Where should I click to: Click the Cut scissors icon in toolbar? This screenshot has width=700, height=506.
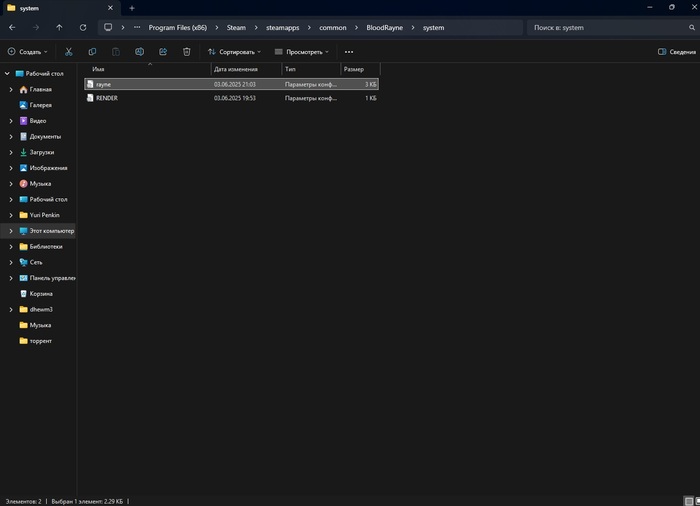click(69, 51)
